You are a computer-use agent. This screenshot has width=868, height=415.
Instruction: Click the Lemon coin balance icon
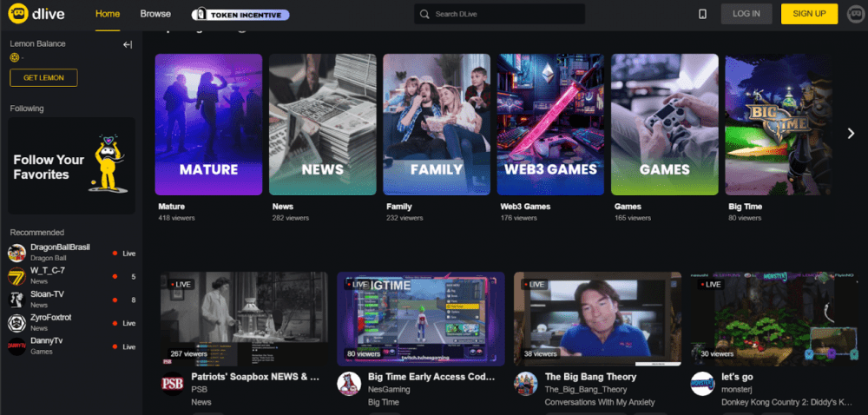(x=15, y=57)
